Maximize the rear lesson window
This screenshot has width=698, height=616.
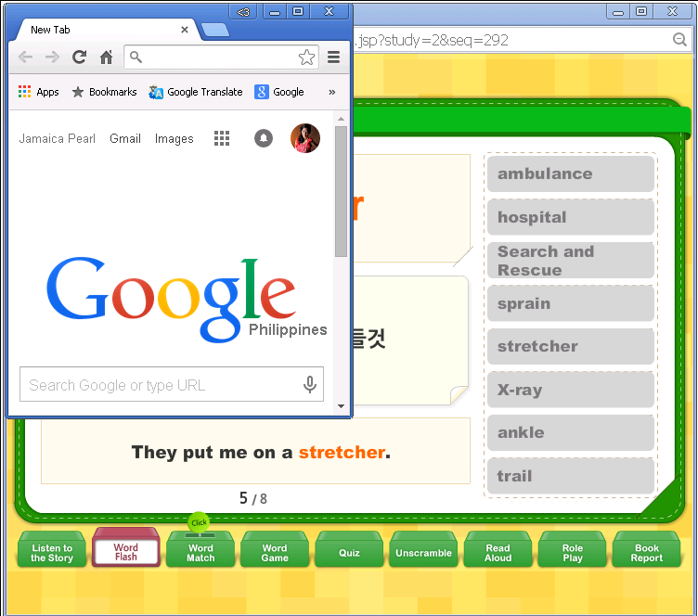641,11
